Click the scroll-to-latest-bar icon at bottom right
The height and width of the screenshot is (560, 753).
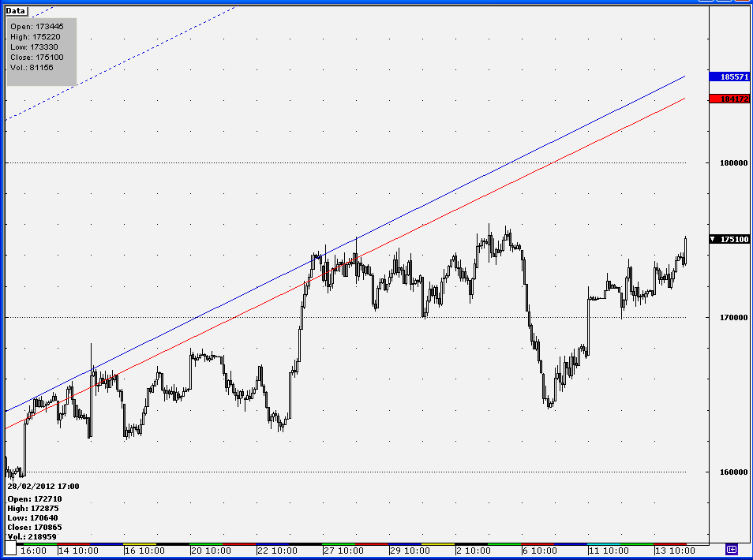tap(731, 550)
